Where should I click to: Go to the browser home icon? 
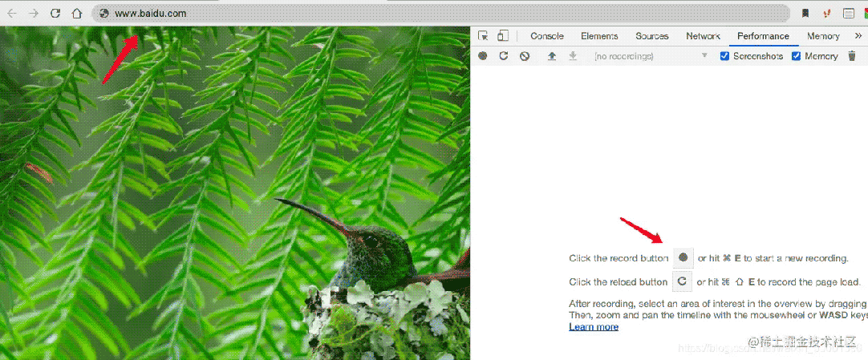(76, 14)
